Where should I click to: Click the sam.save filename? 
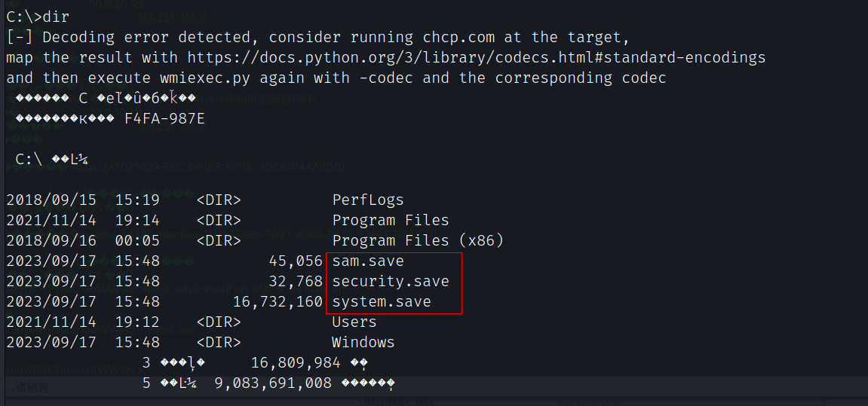[x=368, y=261]
